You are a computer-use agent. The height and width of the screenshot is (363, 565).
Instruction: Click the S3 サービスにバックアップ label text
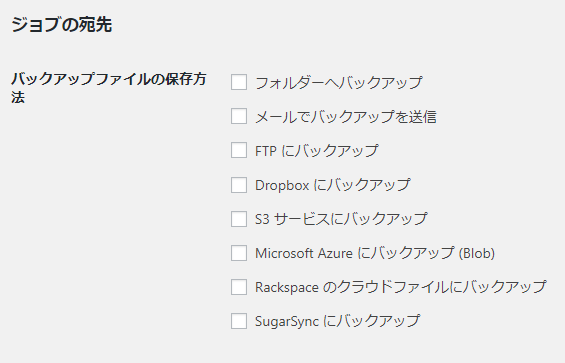coord(341,219)
